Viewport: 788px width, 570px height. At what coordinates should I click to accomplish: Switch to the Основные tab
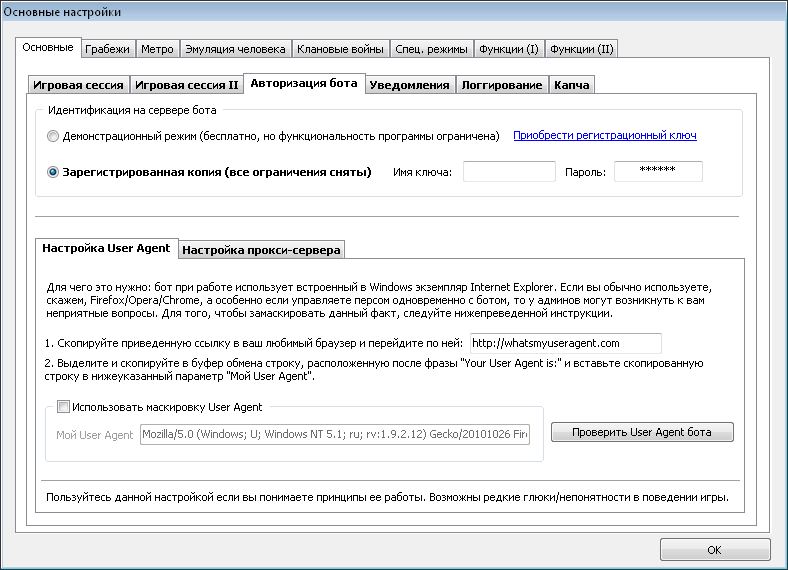(x=48, y=48)
